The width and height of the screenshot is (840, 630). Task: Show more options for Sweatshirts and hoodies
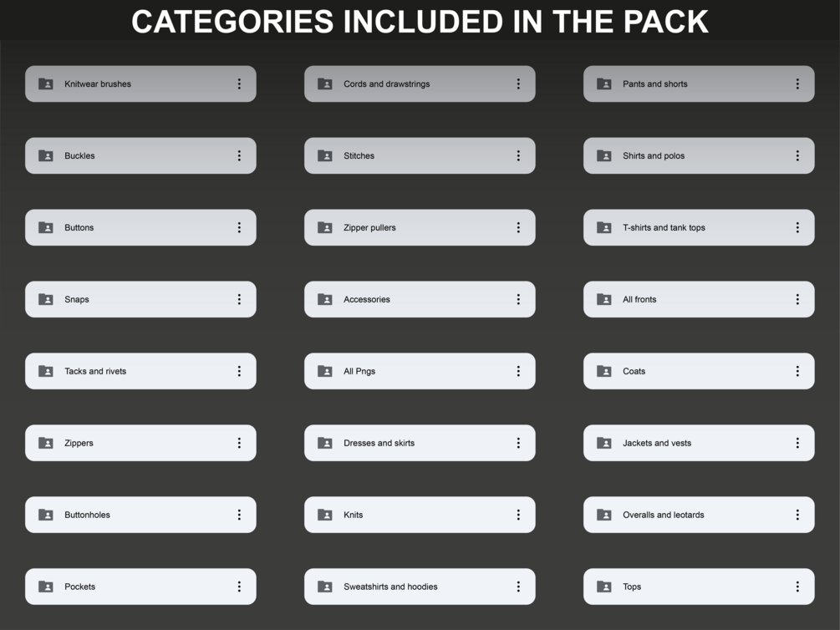(x=518, y=586)
